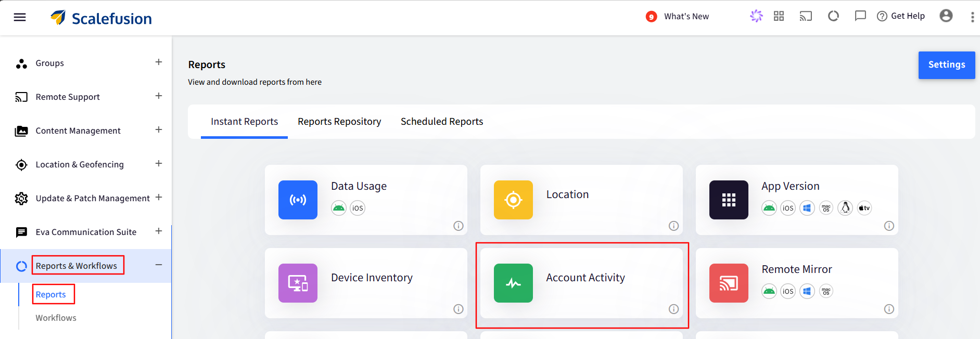
Task: Click the Settings button
Action: (x=947, y=65)
